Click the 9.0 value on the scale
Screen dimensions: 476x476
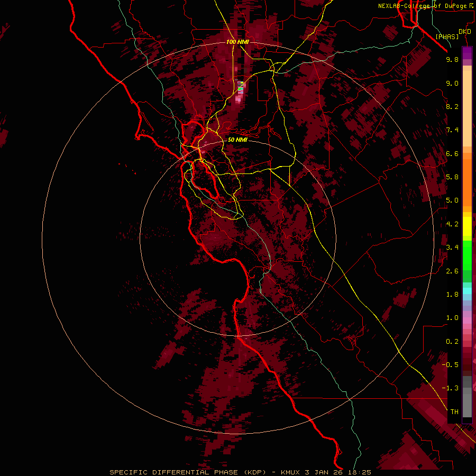coord(452,83)
